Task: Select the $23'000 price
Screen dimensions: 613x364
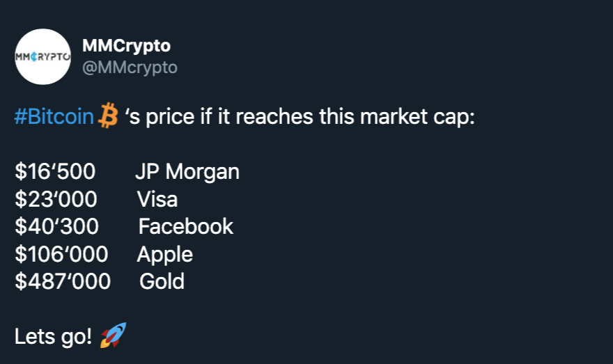Action: (56, 199)
